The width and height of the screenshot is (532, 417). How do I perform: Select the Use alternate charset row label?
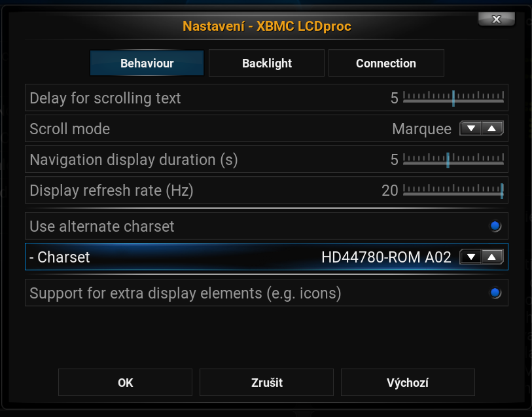(102, 227)
